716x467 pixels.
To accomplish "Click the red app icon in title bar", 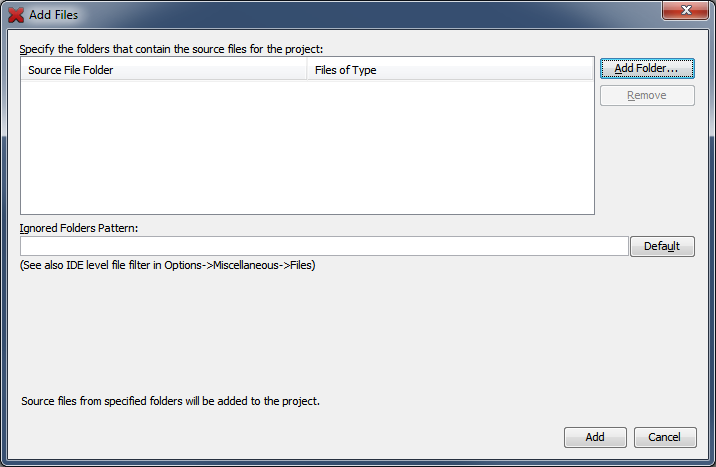I will tap(16, 15).
